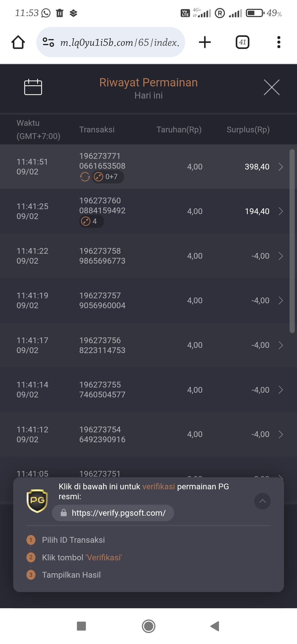Tap the PG shield logo
The height and width of the screenshot is (644, 297).
(x=37, y=501)
